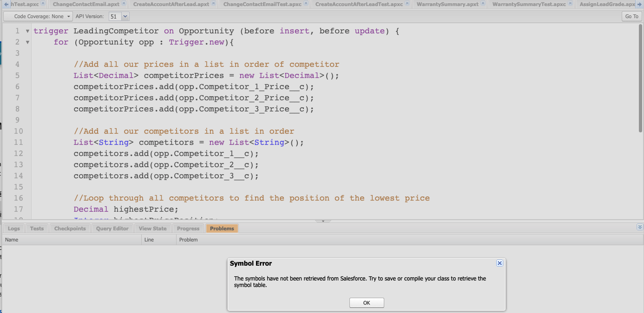This screenshot has height=313, width=644.
Task: Close the CreateAccountAfterLeadTest.apxc tab
Action: pyautogui.click(x=407, y=4)
